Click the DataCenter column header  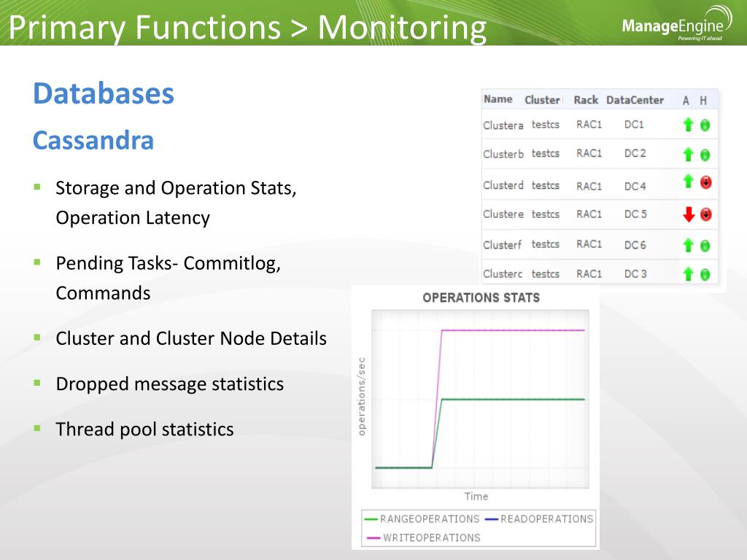click(635, 100)
